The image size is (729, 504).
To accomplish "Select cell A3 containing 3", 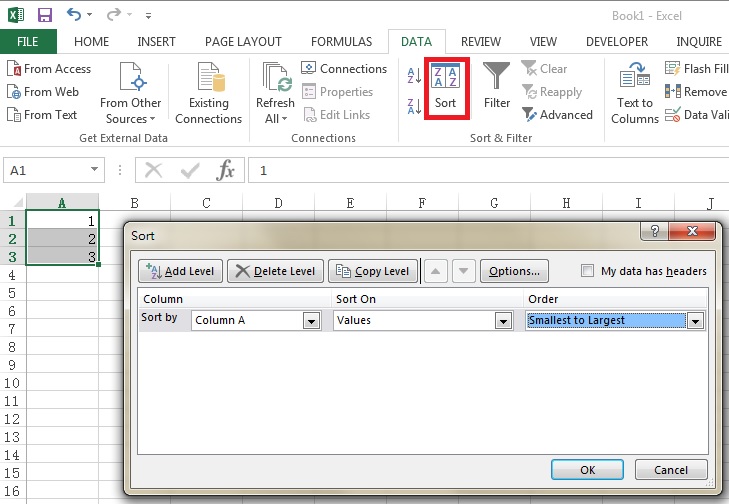I will [62, 256].
